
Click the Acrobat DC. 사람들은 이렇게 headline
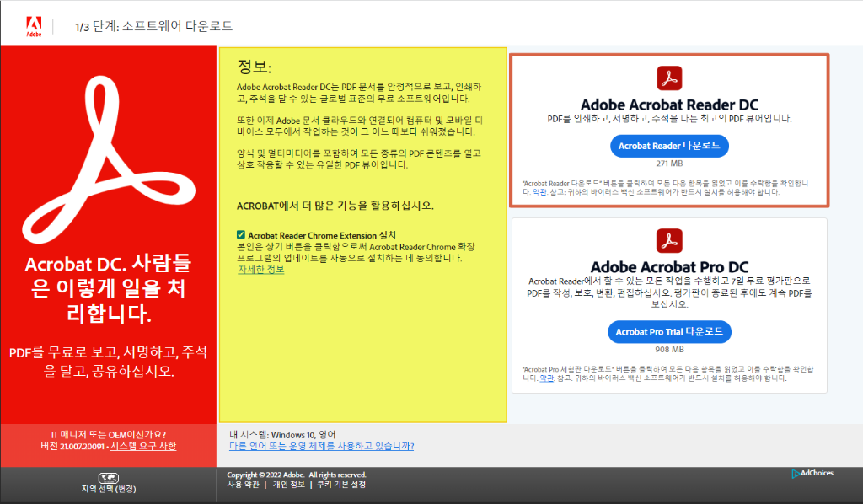tap(109, 289)
